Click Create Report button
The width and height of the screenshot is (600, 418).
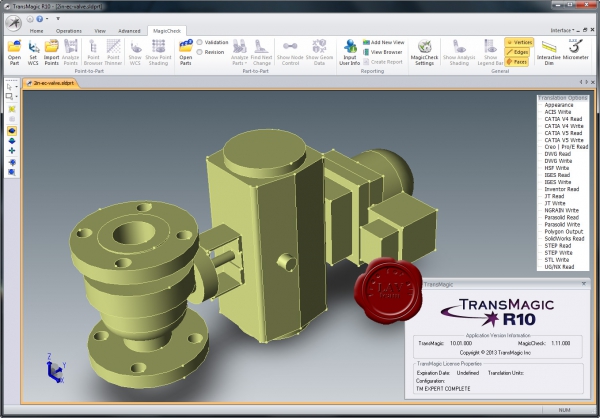383,62
